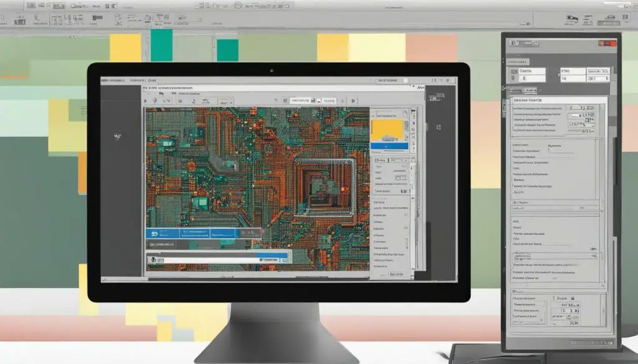
Task: Select the yellow color preview swatch
Action: coord(389,128)
